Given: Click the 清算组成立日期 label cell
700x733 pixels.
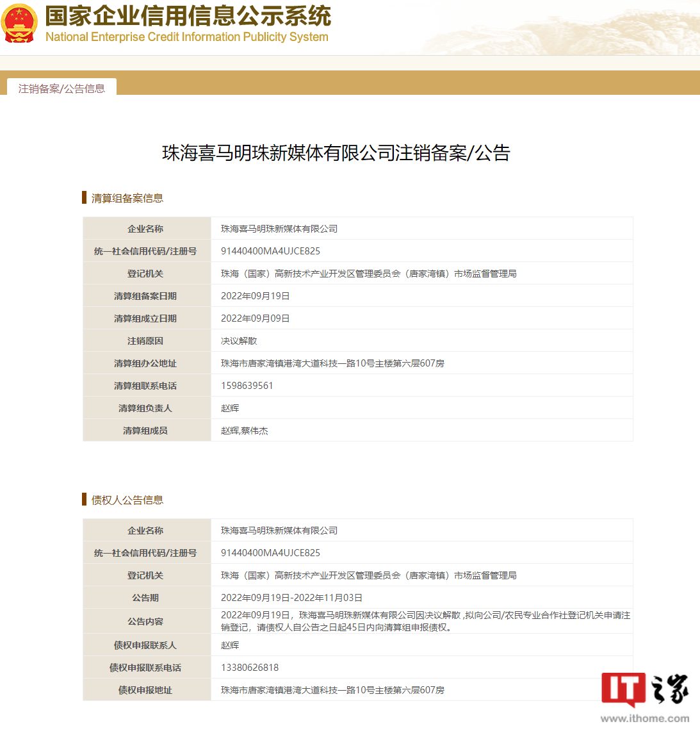Looking at the screenshot, I should (147, 318).
